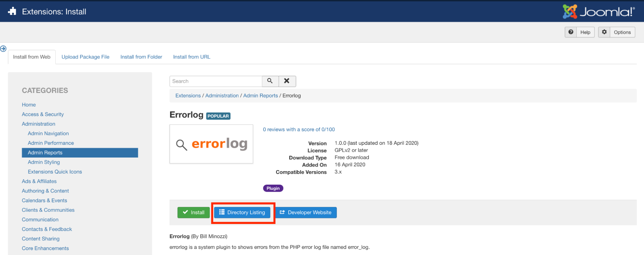Focus the Search input field

click(216, 81)
